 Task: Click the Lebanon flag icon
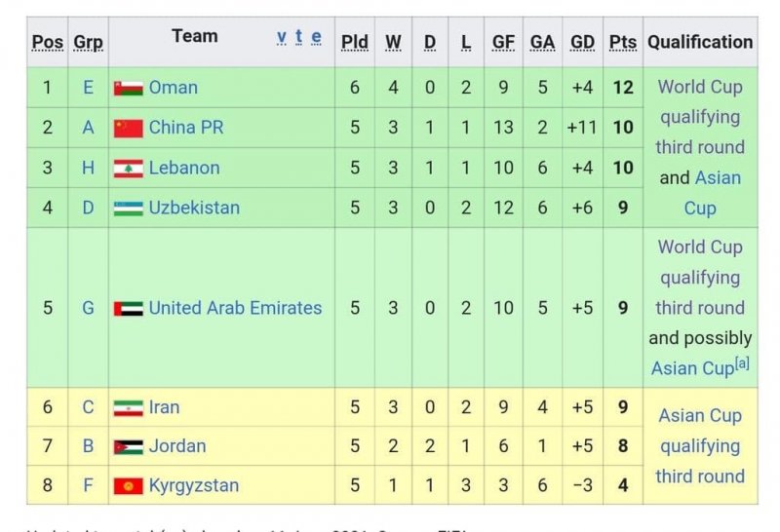[x=128, y=168]
